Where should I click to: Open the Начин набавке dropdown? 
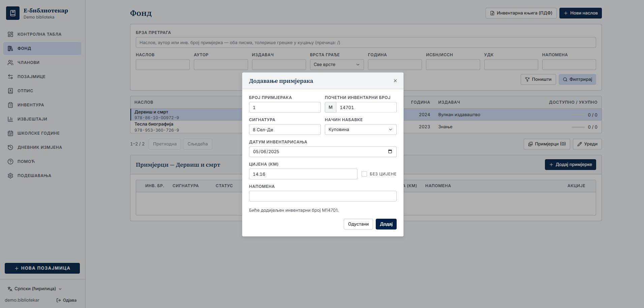[361, 130]
